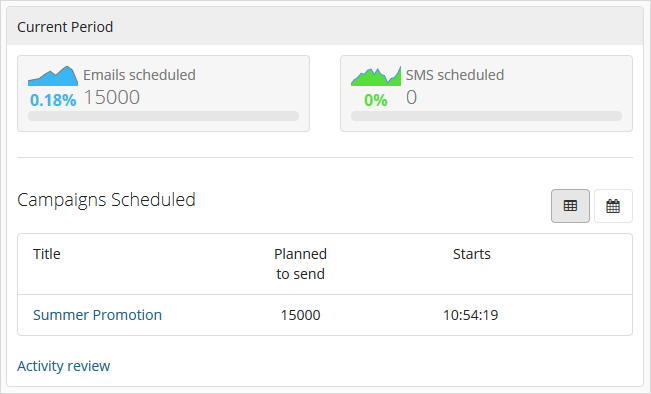
Task: Open the Activity review link
Action: (x=64, y=366)
